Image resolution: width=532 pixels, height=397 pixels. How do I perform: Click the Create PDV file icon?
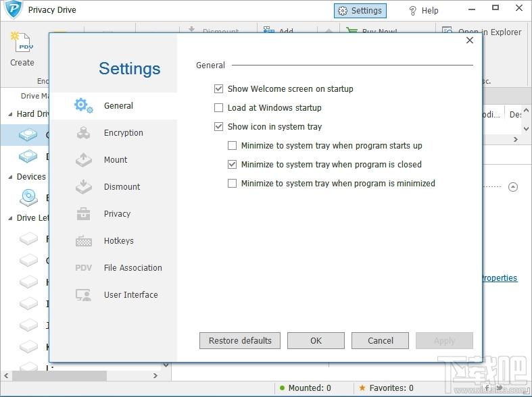tap(22, 43)
